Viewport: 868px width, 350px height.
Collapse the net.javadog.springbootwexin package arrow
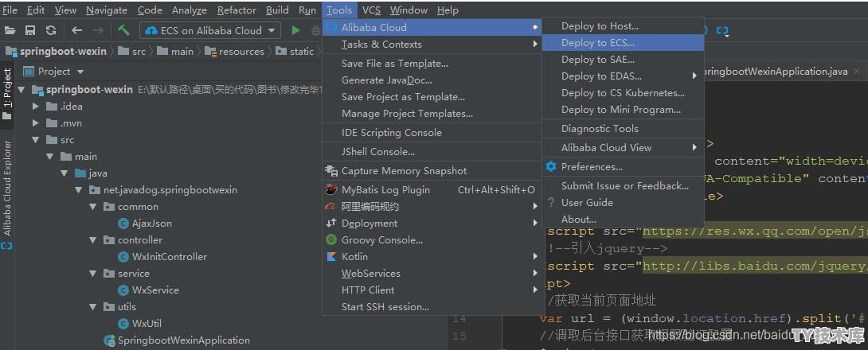pyautogui.click(x=78, y=190)
